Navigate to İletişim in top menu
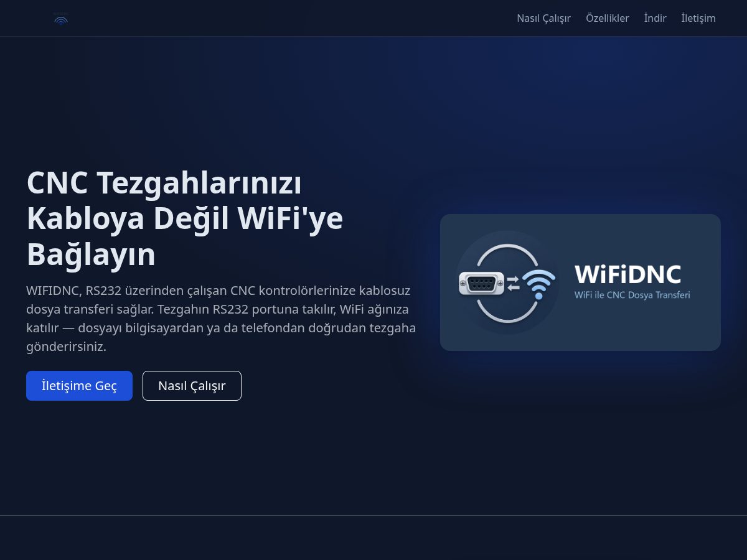This screenshot has height=560, width=747. [x=698, y=18]
